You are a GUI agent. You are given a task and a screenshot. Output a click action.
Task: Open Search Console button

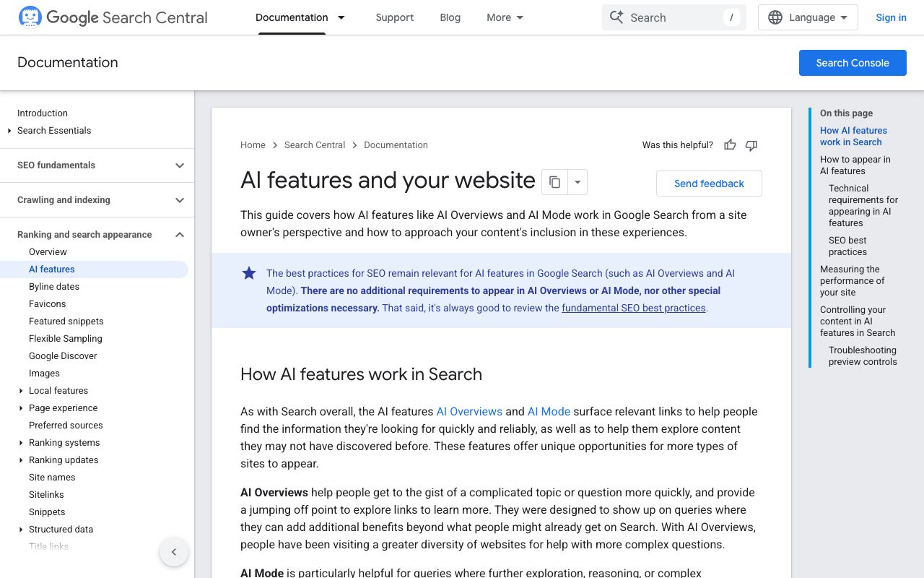click(x=853, y=63)
